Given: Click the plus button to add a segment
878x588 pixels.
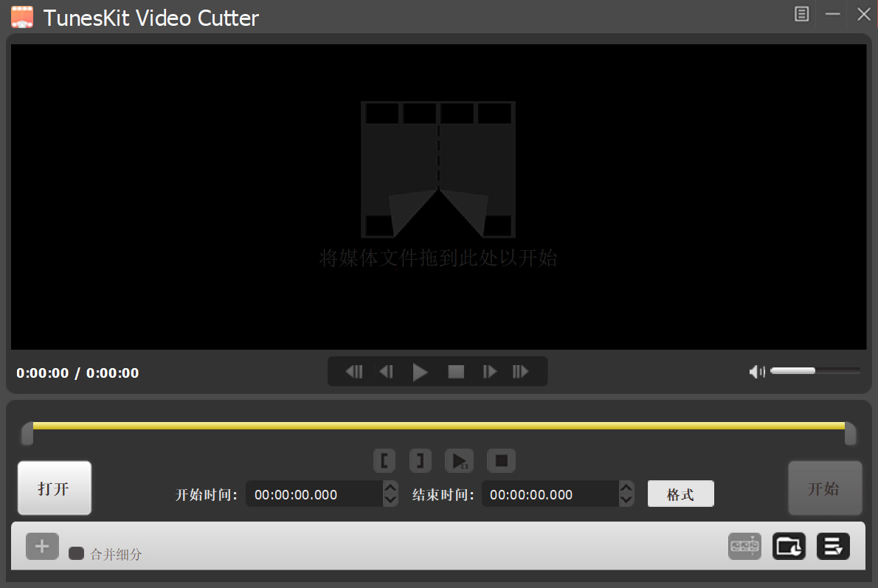Looking at the screenshot, I should point(42,546).
